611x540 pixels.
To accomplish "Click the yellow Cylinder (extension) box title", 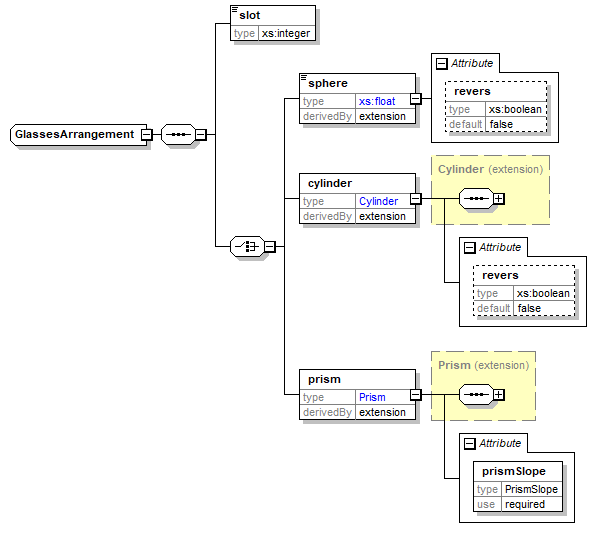I will click(x=490, y=169).
